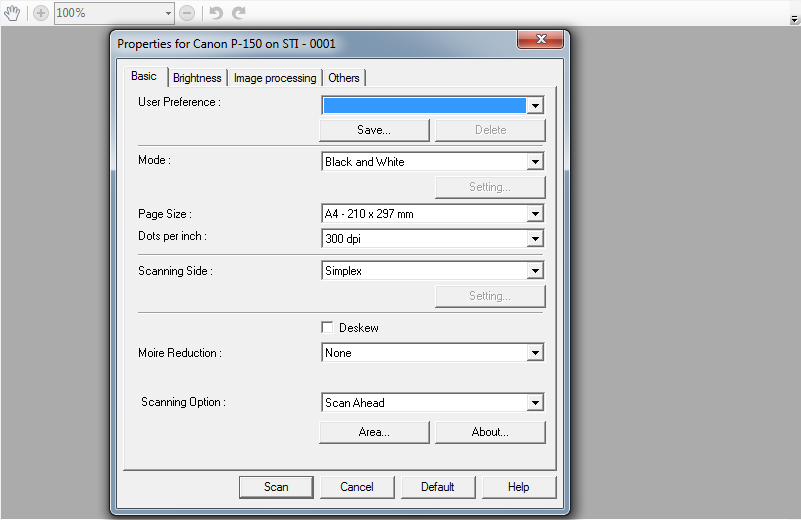The width and height of the screenshot is (801, 520).
Task: Click the 'Dots per inch :' label
Action: pos(172,236)
